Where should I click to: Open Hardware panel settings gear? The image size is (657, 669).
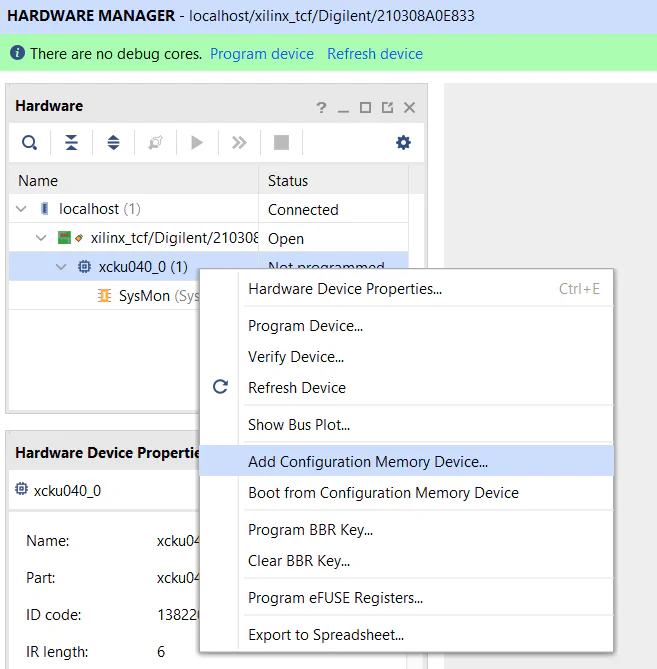point(403,143)
